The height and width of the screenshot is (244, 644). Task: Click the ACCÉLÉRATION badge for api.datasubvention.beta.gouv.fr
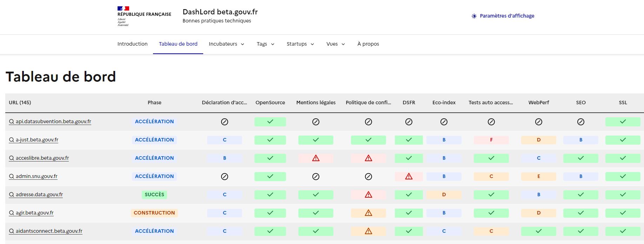pos(154,122)
